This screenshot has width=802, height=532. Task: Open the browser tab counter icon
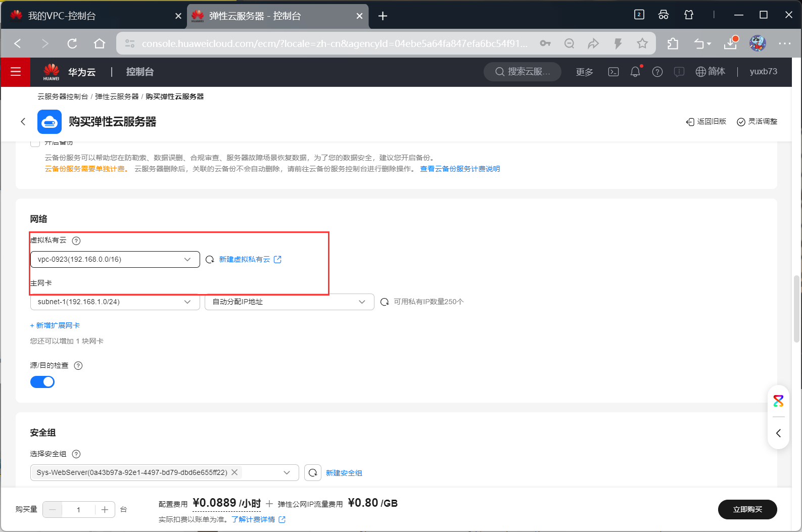(x=639, y=15)
